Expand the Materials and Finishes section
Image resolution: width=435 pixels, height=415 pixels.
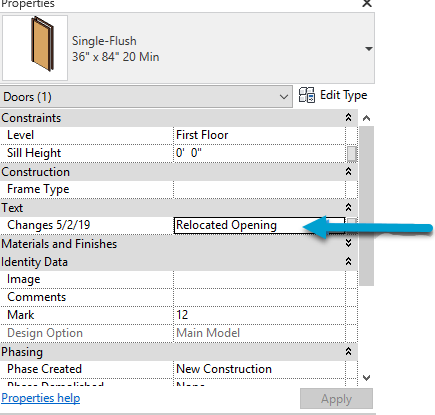click(x=348, y=243)
